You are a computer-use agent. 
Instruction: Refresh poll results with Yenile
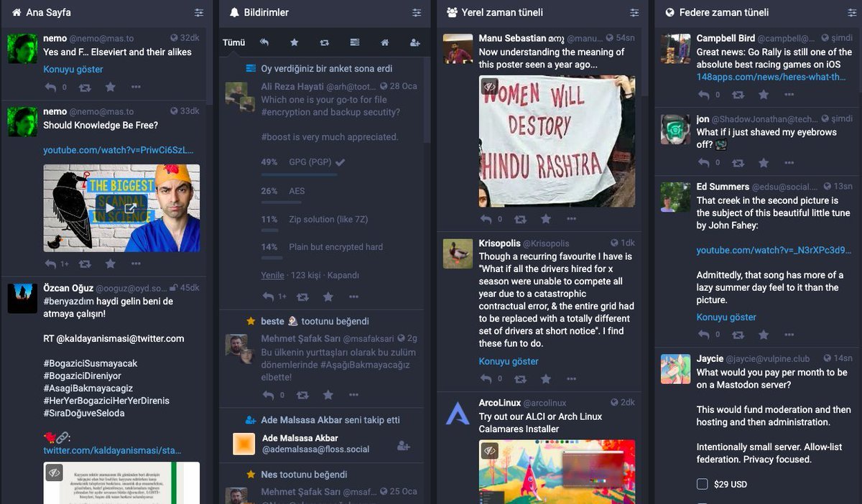point(272,275)
